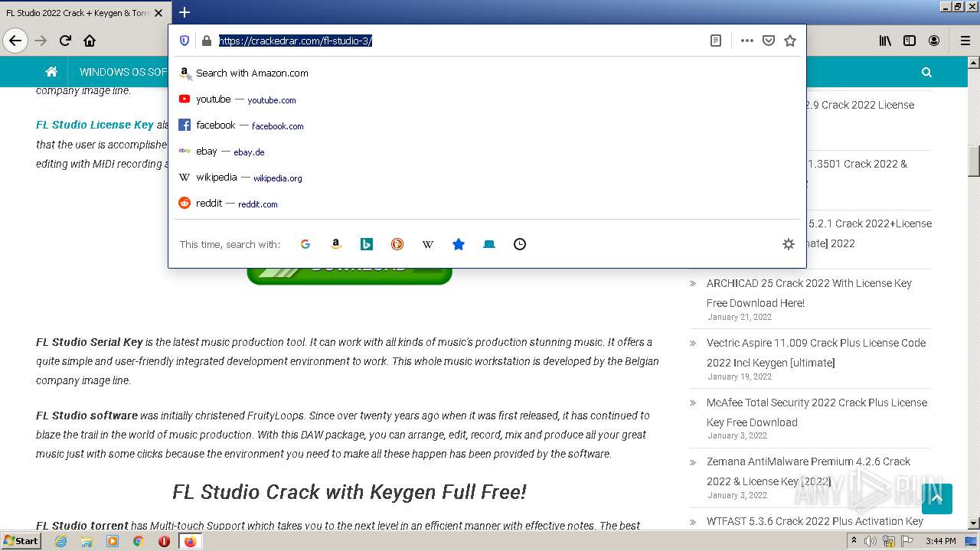This screenshot has height=551, width=980.
Task: Search bookmarks with star icon
Action: (459, 244)
